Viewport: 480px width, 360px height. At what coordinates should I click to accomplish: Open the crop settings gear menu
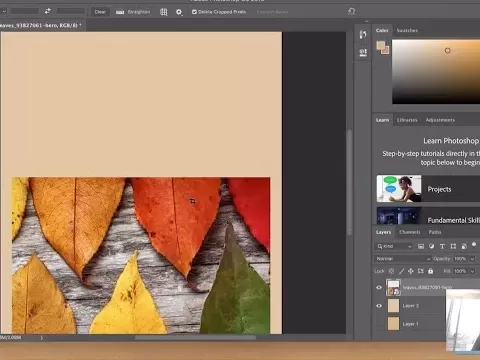point(179,12)
